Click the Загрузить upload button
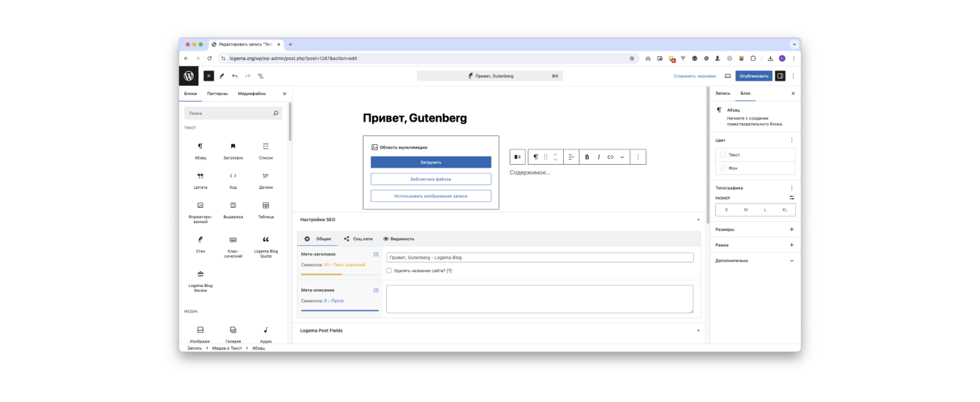980x402 pixels. pos(431,163)
